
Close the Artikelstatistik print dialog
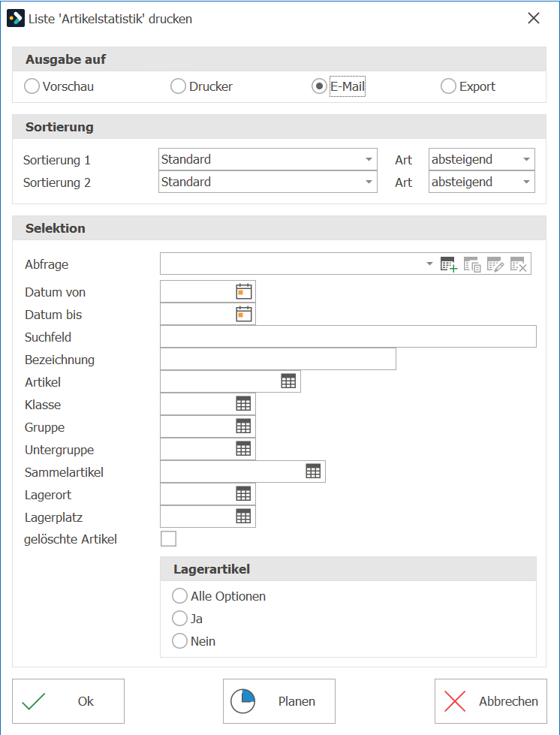coord(534,18)
